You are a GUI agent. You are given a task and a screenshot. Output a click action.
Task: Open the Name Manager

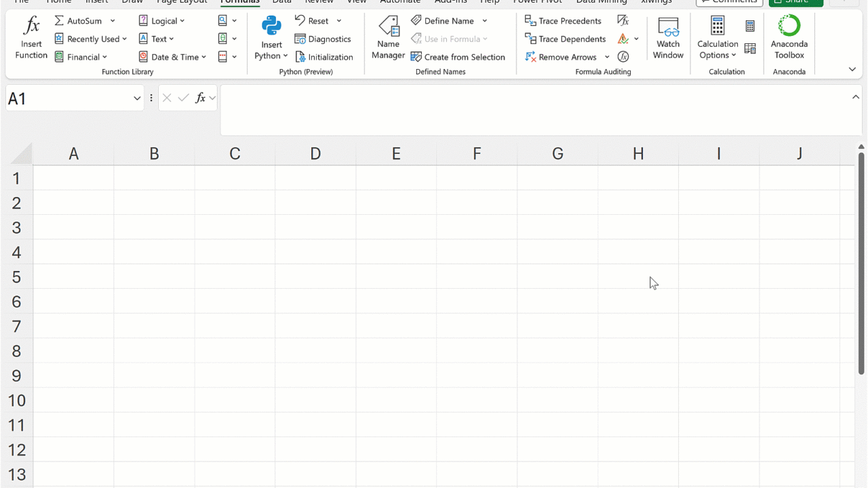(388, 39)
